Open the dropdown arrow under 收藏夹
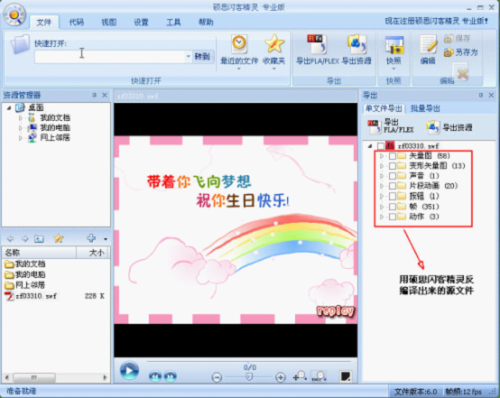Screen dimensions: 500x398 coord(274,69)
